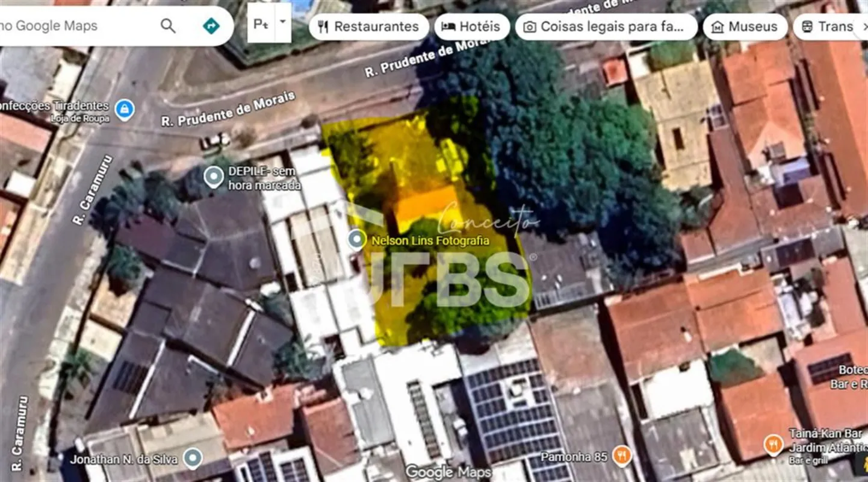
Task: Click the Nelson Lins Fotografia label
Action: (x=430, y=240)
